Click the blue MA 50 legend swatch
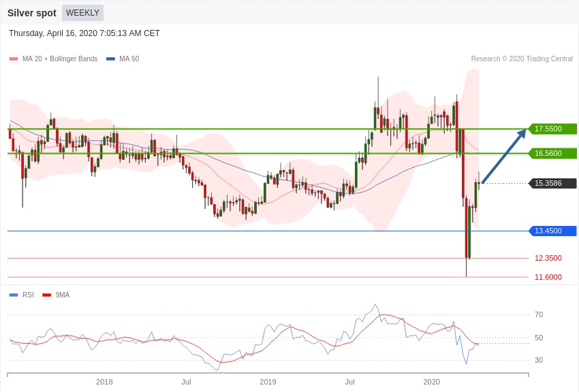 tap(110, 59)
